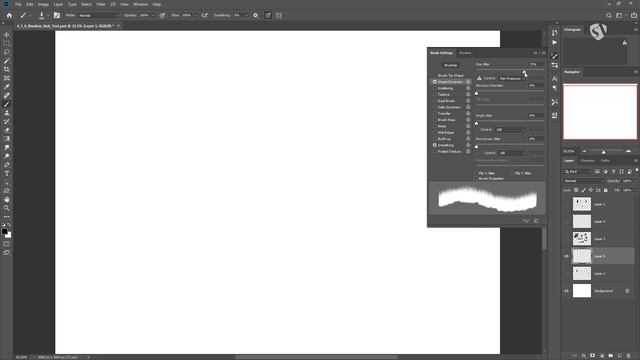The width and height of the screenshot is (640, 360).
Task: Create new brush from Brush Settings footer
Action: tap(536, 221)
